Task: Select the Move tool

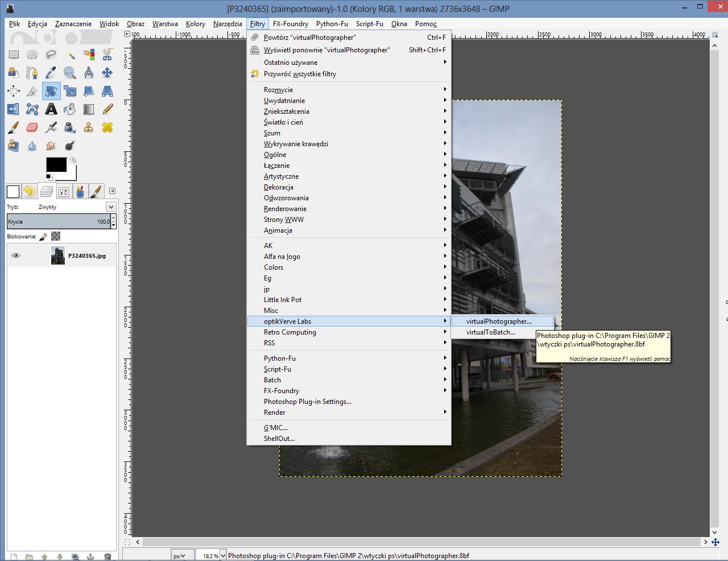Action: (107, 73)
